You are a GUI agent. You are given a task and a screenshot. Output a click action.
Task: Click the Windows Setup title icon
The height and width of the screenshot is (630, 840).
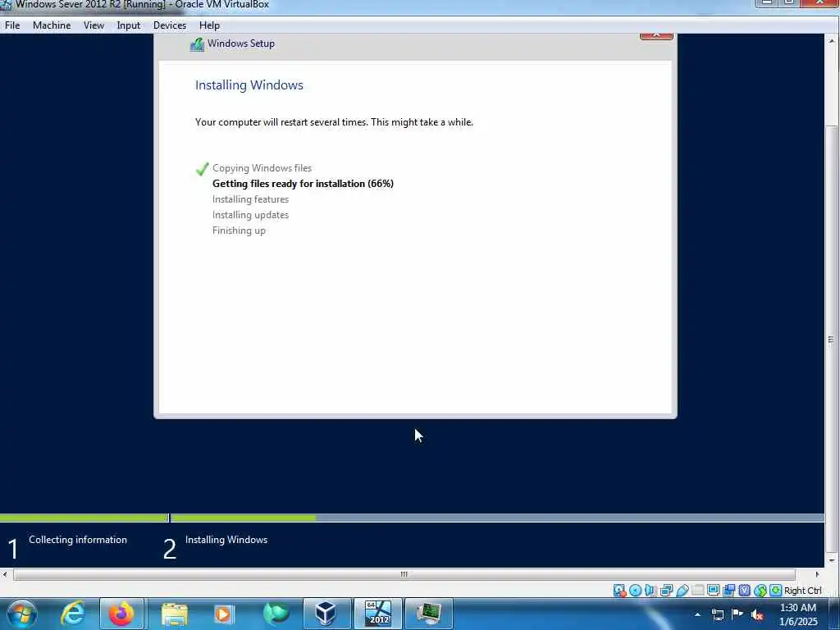[x=197, y=44]
